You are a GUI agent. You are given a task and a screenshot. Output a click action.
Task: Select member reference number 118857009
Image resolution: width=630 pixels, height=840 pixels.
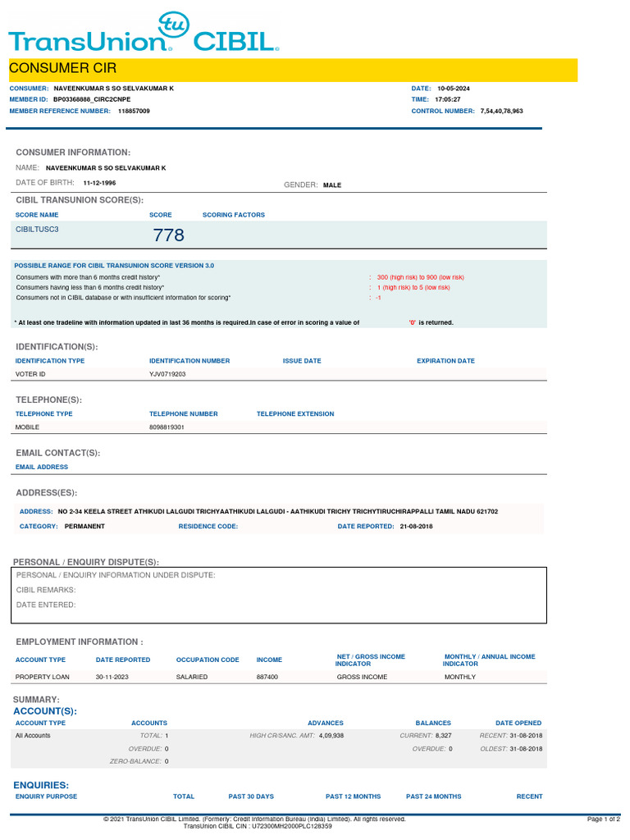pyautogui.click(x=134, y=111)
